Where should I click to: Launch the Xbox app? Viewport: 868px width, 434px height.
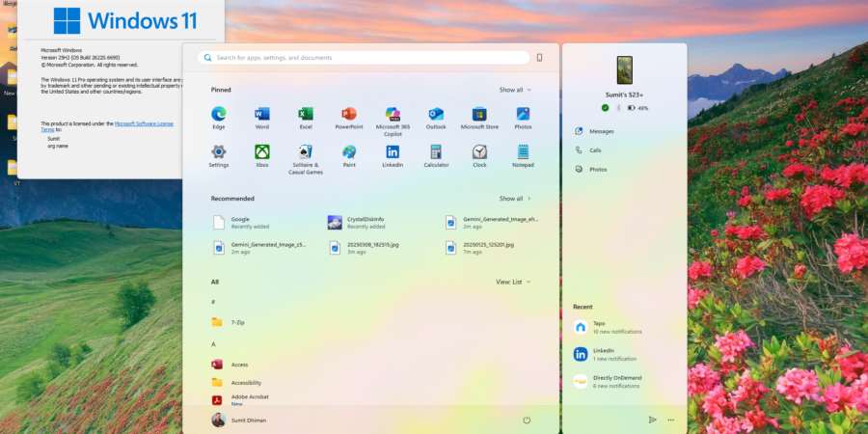261,156
